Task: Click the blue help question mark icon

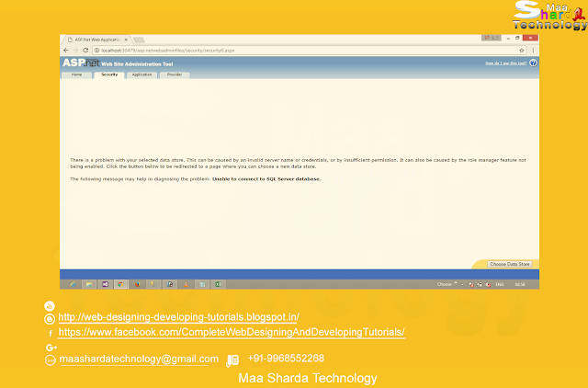Action: tap(533, 63)
